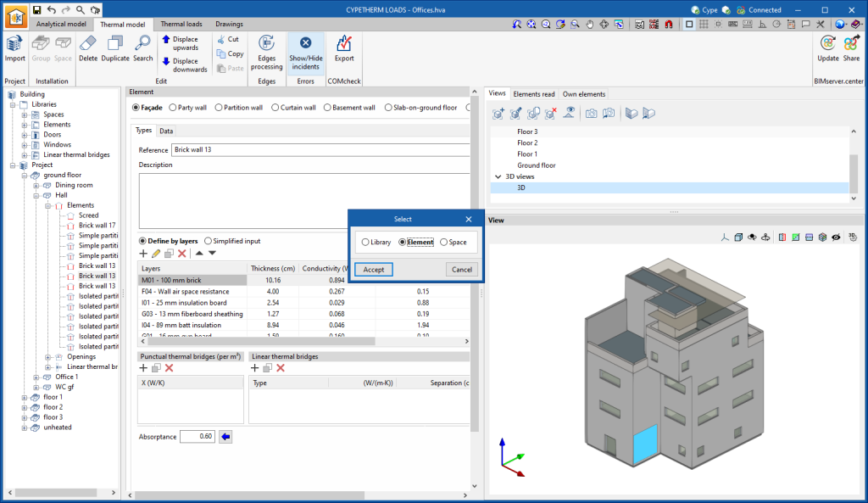Select the Party wall radio button
The width and height of the screenshot is (868, 503).
click(x=172, y=108)
